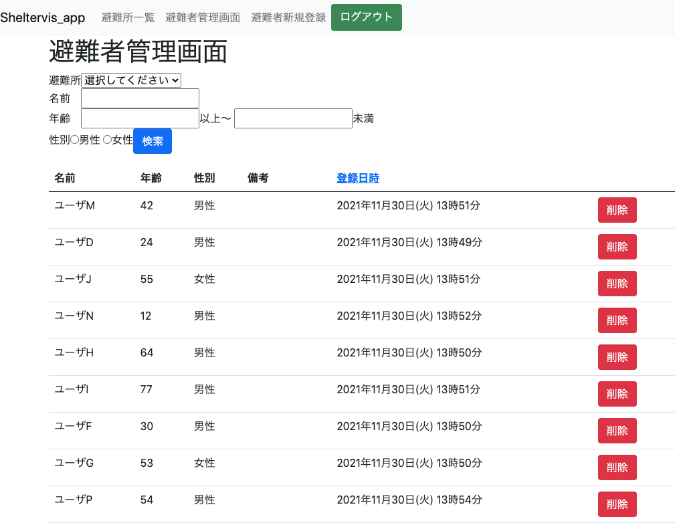Open 避難所一覧 in navigation bar

[129, 18]
